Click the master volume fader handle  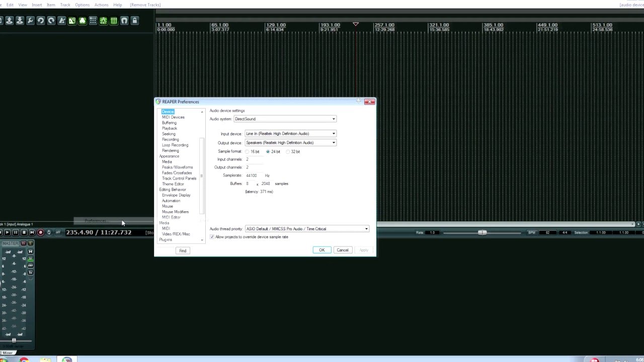(14, 340)
